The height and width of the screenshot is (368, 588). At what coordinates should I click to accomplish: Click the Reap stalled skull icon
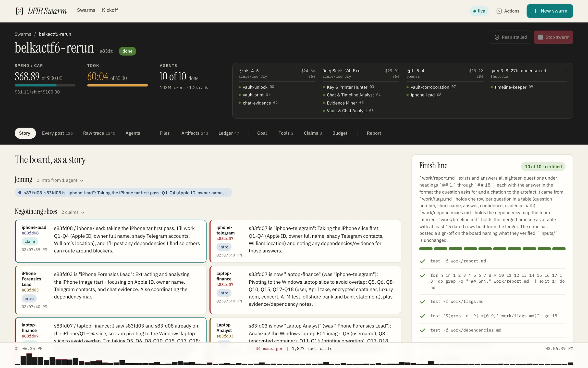click(497, 37)
